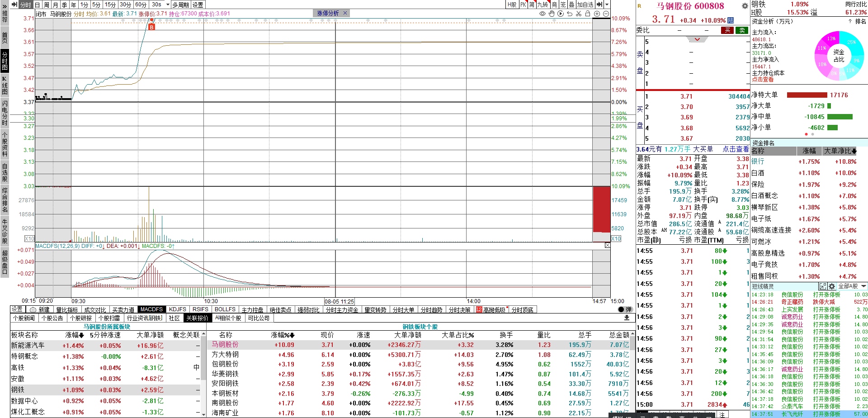Open the 全部A股 dropdown

coord(852,286)
